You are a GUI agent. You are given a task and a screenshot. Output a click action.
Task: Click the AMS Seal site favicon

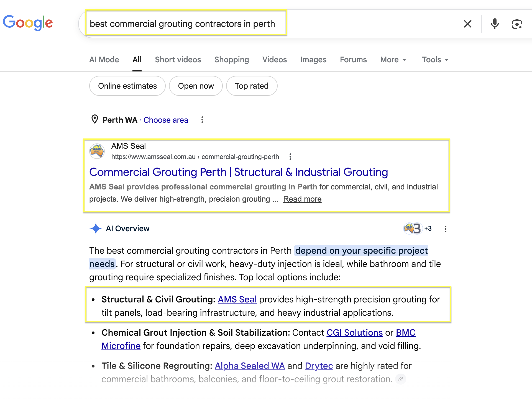97,151
